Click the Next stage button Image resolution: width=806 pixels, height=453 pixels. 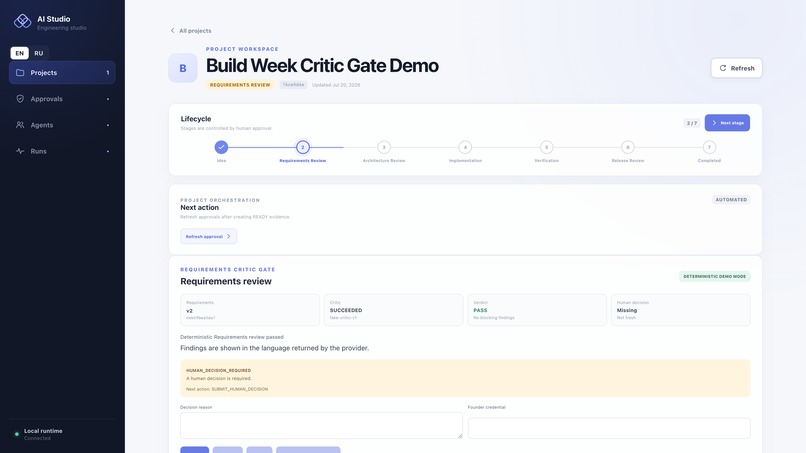(727, 123)
